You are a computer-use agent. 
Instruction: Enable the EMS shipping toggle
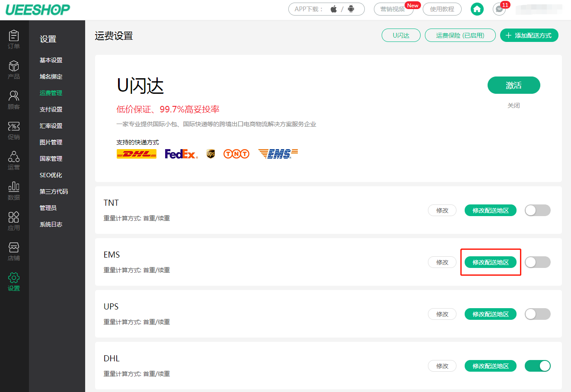point(538,262)
